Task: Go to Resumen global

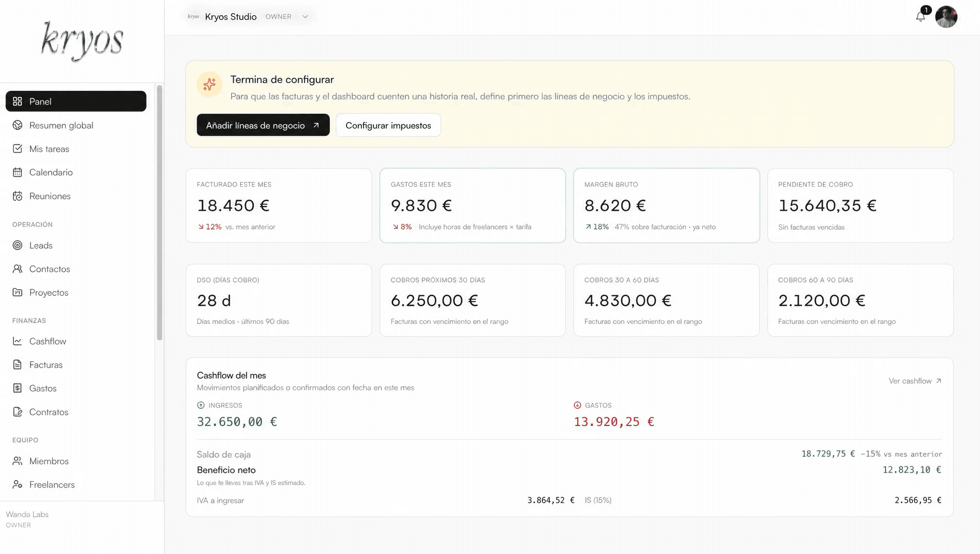Action: [76, 125]
